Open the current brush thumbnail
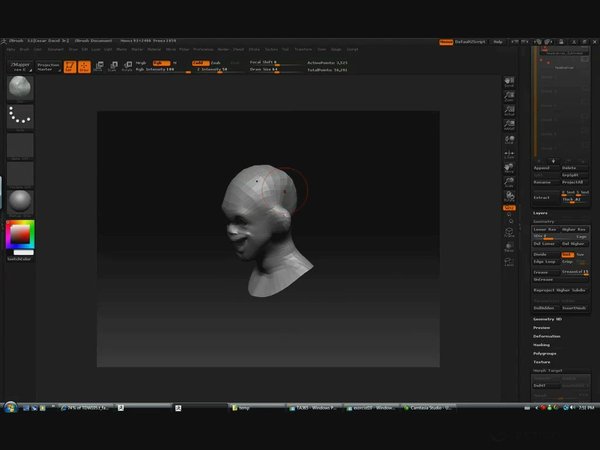The height and width of the screenshot is (450, 600). coord(20,88)
